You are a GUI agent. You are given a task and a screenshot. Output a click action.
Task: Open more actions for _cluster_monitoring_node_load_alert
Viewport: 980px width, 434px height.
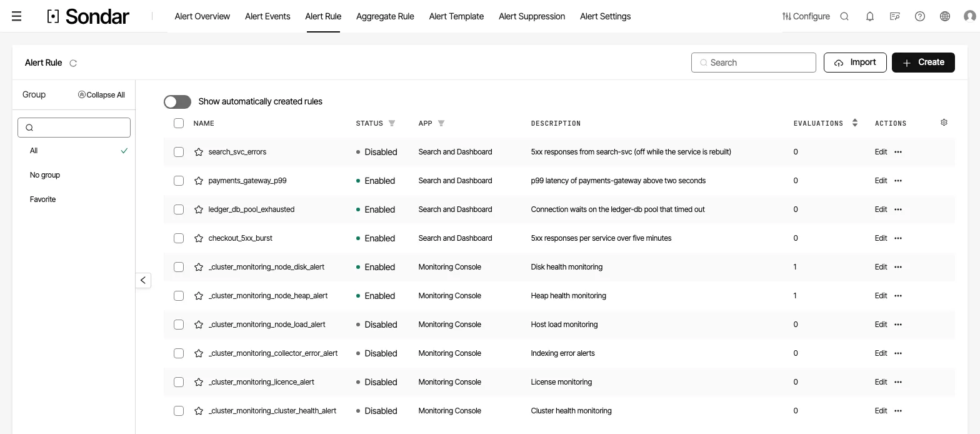pyautogui.click(x=898, y=325)
